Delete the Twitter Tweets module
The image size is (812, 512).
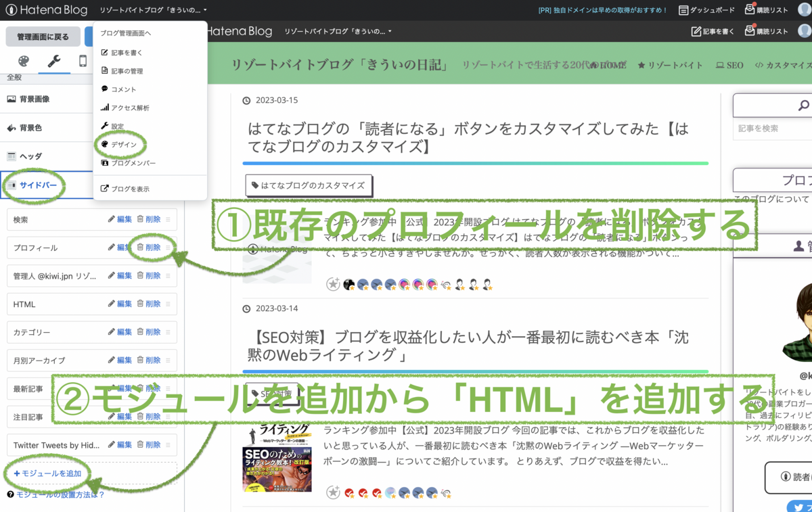149,445
